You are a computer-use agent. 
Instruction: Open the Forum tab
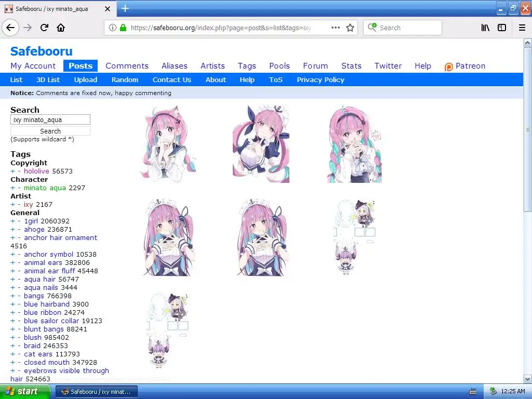(315, 66)
